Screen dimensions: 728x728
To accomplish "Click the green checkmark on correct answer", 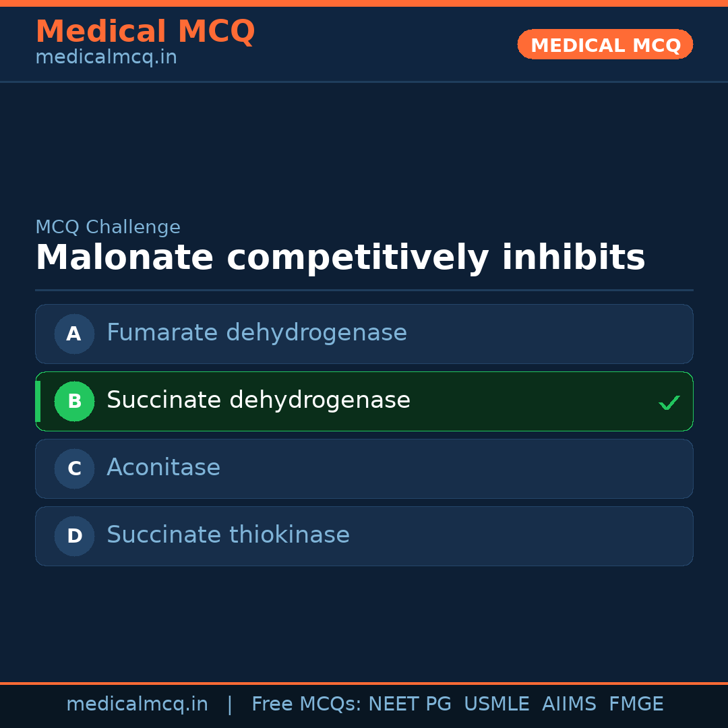I will click(669, 402).
